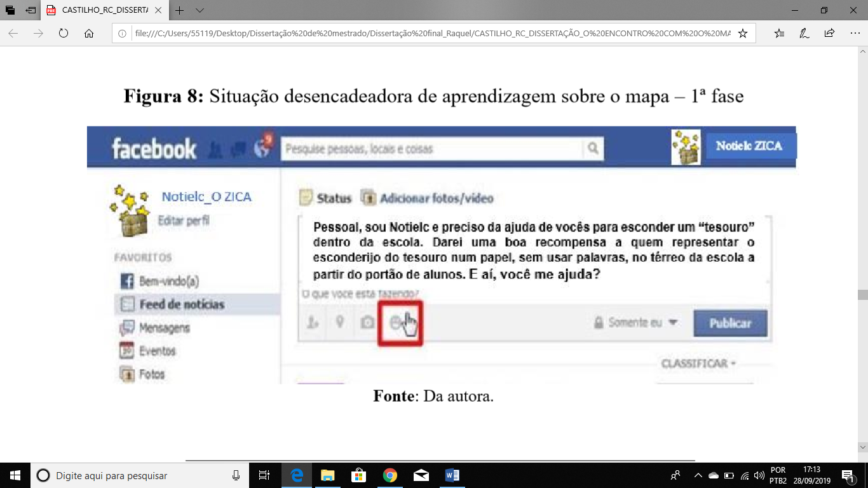Select the Status composer tab

pos(326,198)
